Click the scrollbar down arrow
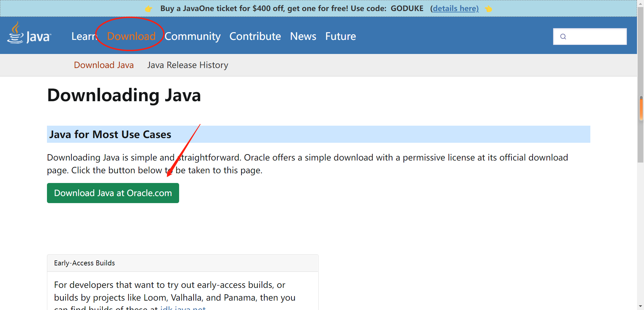Screen dimensions: 644x310 point(641,306)
